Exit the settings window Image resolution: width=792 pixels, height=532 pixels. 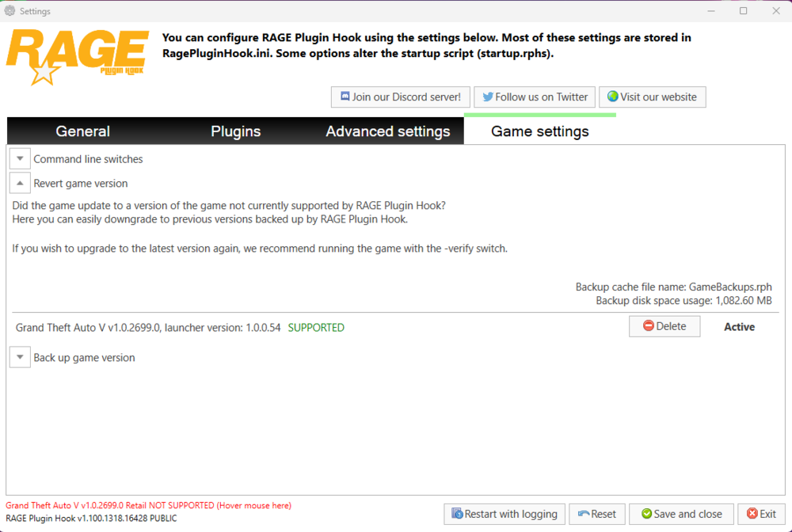[x=761, y=514]
